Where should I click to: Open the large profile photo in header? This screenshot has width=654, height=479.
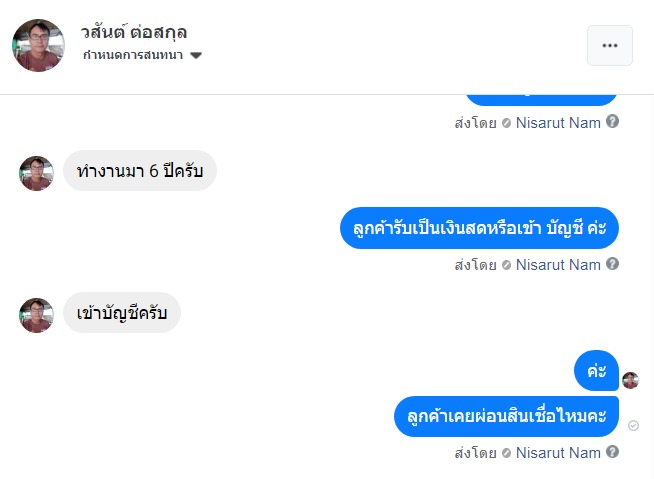pyautogui.click(x=38, y=45)
